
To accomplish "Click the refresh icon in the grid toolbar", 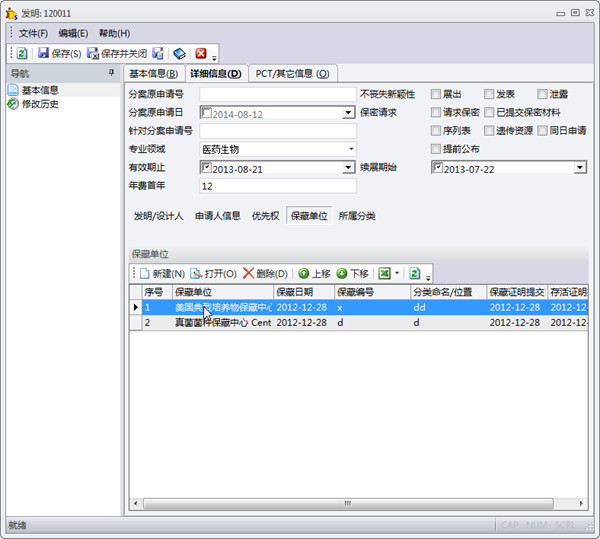I will tap(414, 273).
